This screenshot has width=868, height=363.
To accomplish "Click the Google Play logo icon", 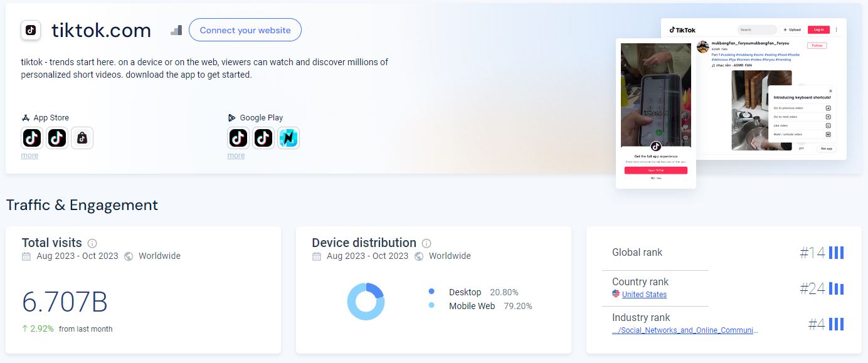I will (x=232, y=118).
